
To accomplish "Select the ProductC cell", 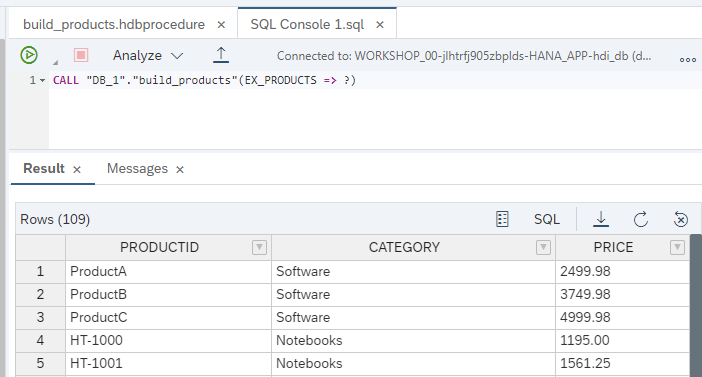I will coord(168,317).
